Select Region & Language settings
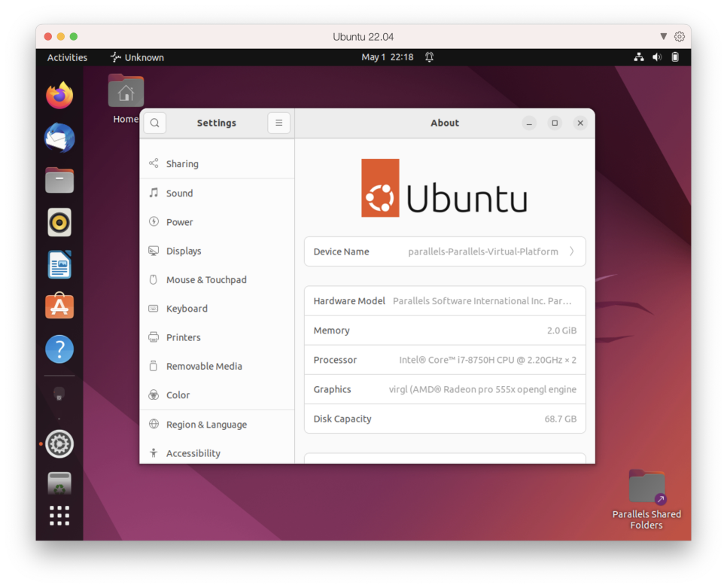 [217, 425]
